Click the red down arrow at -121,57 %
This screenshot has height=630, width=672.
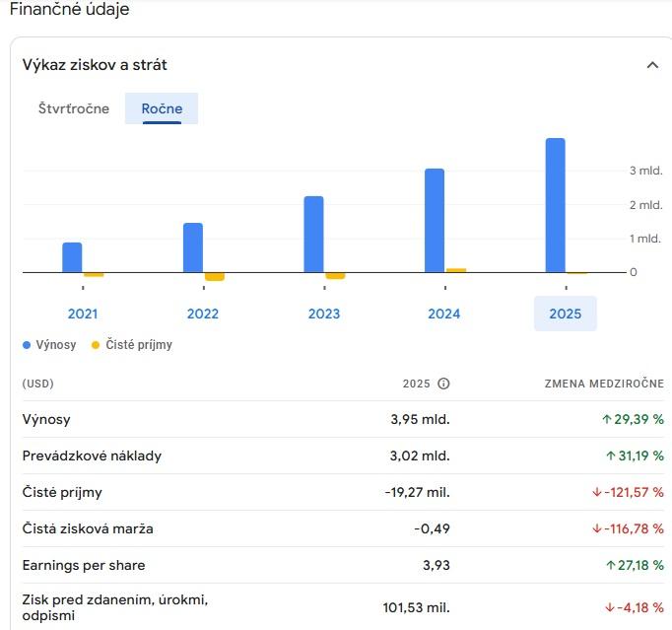[x=597, y=492]
